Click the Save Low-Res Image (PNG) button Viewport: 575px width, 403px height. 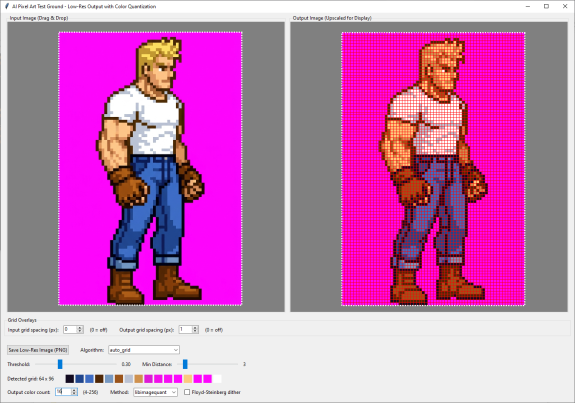tap(38, 350)
